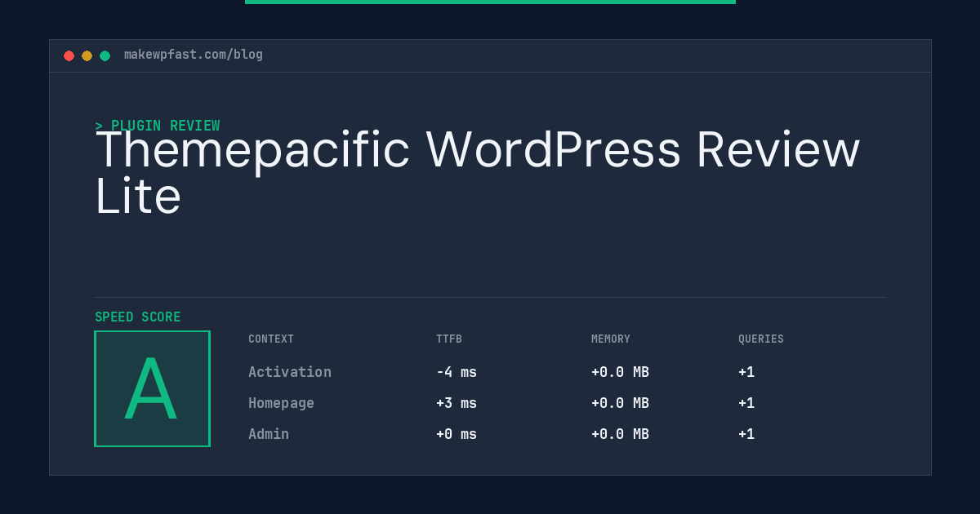Click the Admin row memory value

click(620, 434)
